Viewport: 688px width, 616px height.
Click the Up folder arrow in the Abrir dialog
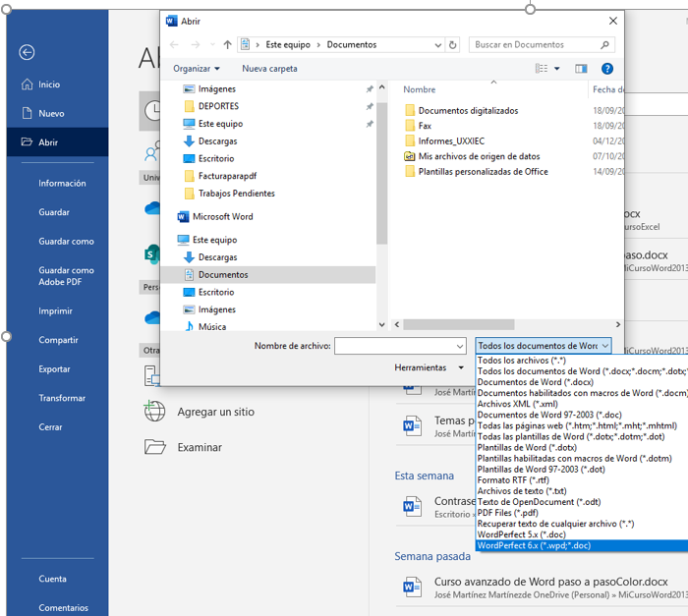click(x=227, y=45)
